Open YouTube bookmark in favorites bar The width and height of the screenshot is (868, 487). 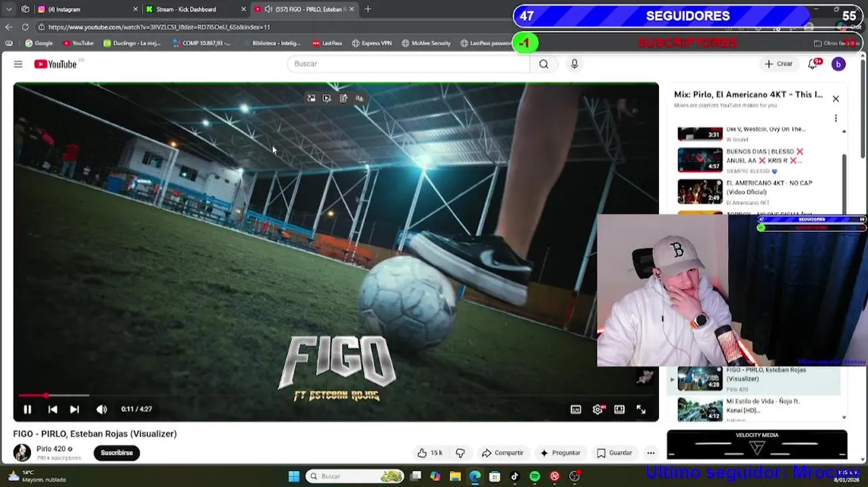pos(78,43)
